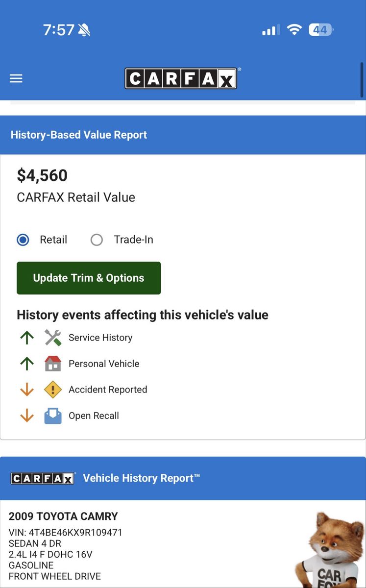Click the Open Recall event label
Viewport: 366px width, 588px height.
94,416
